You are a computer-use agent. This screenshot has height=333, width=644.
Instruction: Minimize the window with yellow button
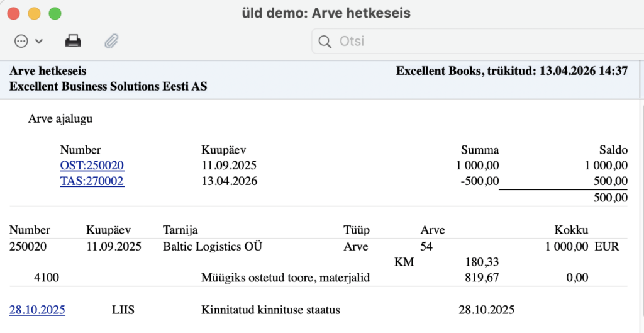point(35,13)
